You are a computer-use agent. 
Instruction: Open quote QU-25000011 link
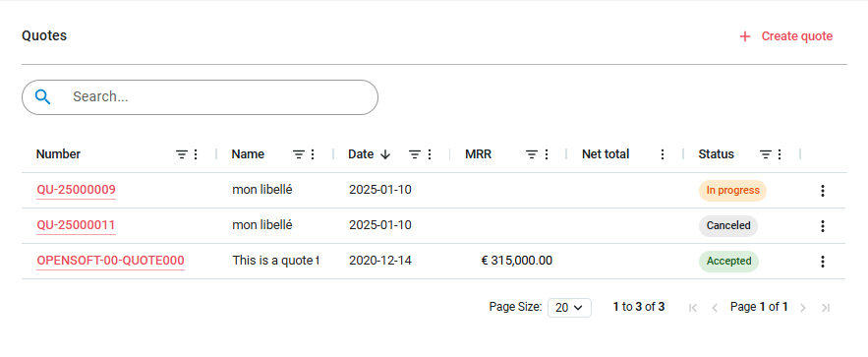[x=77, y=225]
